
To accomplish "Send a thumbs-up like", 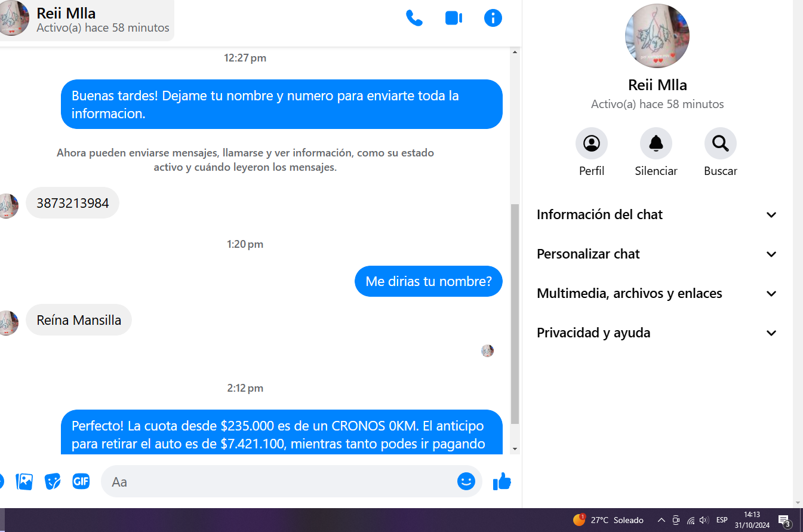I will (502, 481).
